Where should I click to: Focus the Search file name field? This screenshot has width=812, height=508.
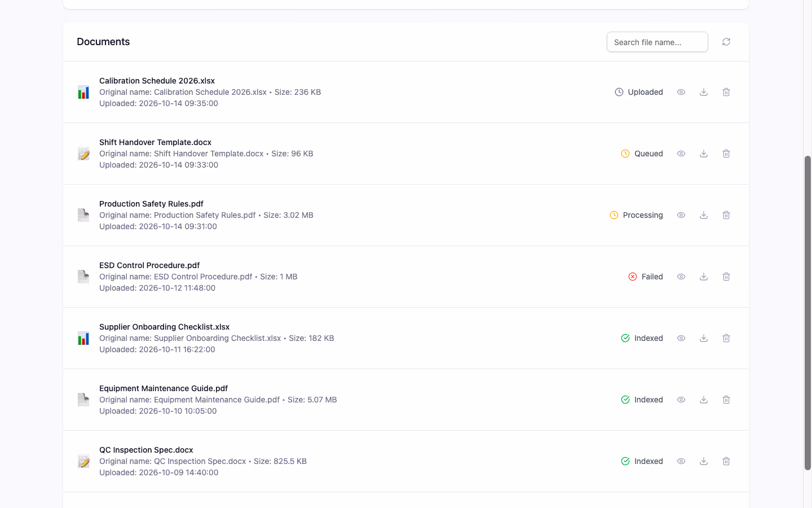[x=657, y=42]
